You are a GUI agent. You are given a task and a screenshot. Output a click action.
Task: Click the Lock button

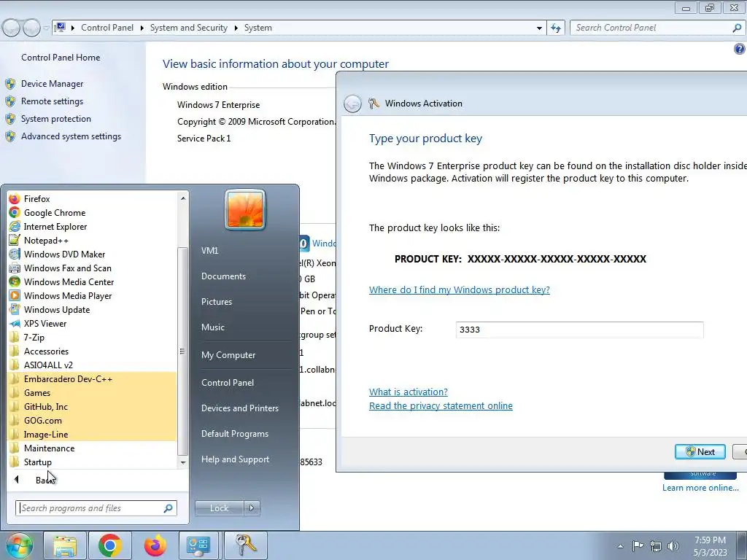pyautogui.click(x=220, y=508)
